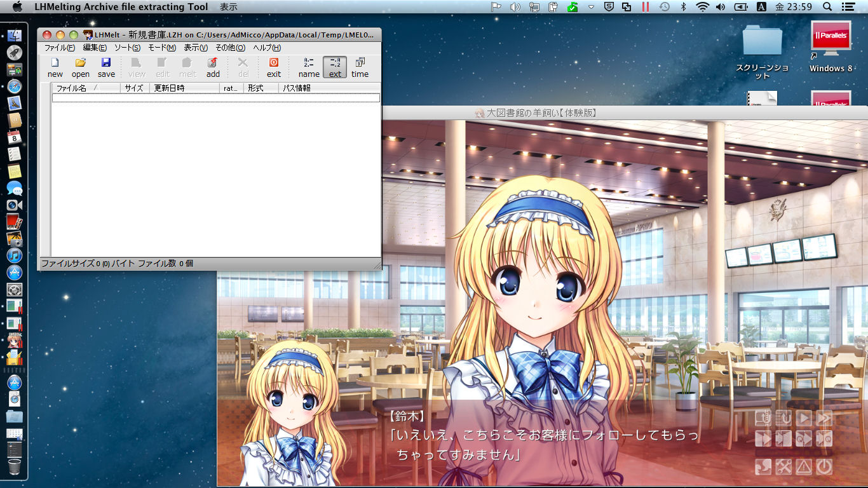Image resolution: width=868 pixels, height=488 pixels.
Task: Open Safari from the dock
Action: [x=14, y=86]
